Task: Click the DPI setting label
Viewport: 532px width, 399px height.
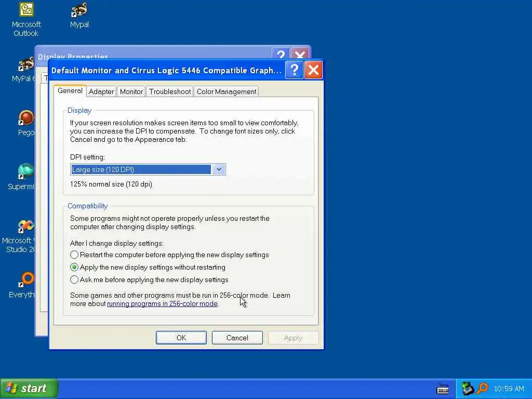Action: (x=87, y=157)
